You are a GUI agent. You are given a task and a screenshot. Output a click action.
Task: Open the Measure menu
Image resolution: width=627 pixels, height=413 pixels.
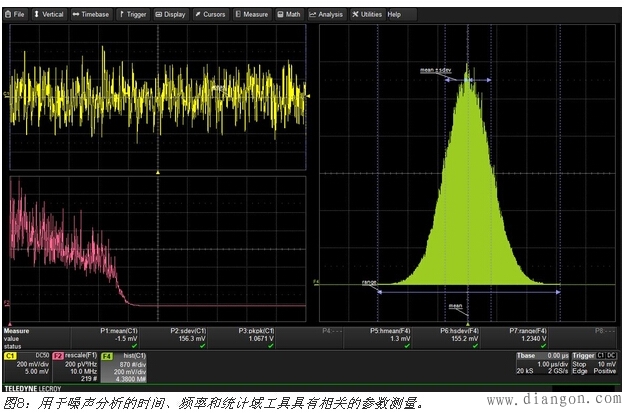pyautogui.click(x=253, y=15)
